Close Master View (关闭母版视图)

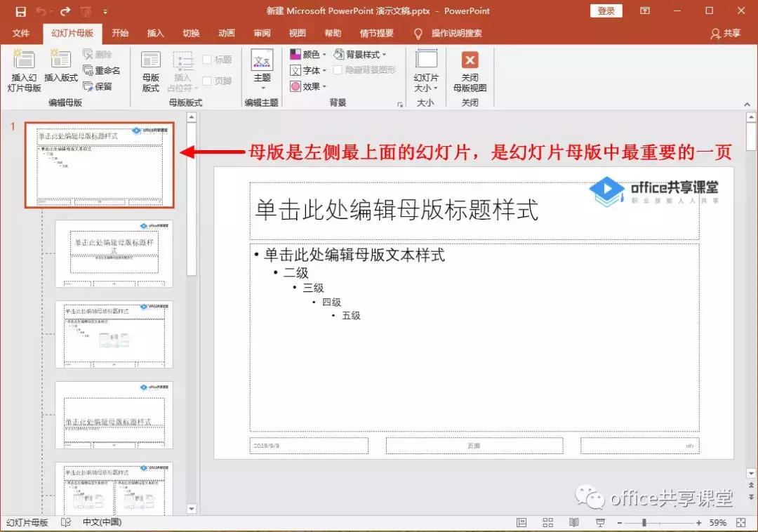point(470,71)
